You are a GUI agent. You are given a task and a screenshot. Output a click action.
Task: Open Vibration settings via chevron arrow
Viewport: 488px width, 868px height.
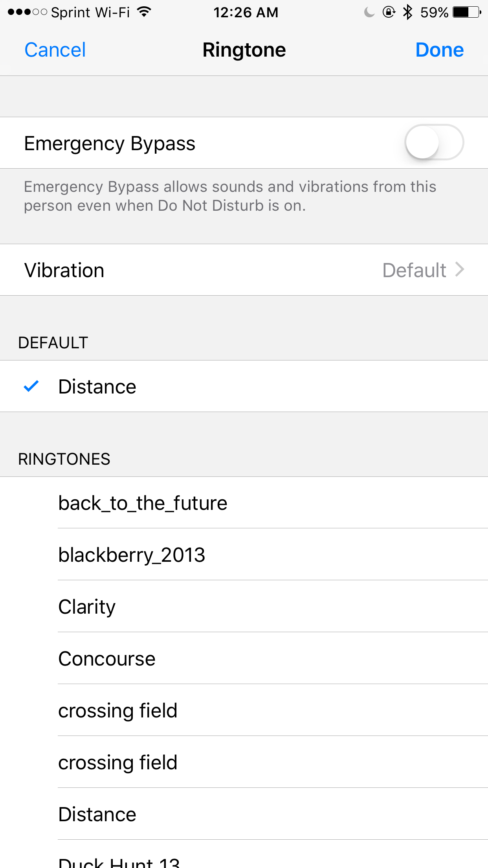click(x=460, y=270)
